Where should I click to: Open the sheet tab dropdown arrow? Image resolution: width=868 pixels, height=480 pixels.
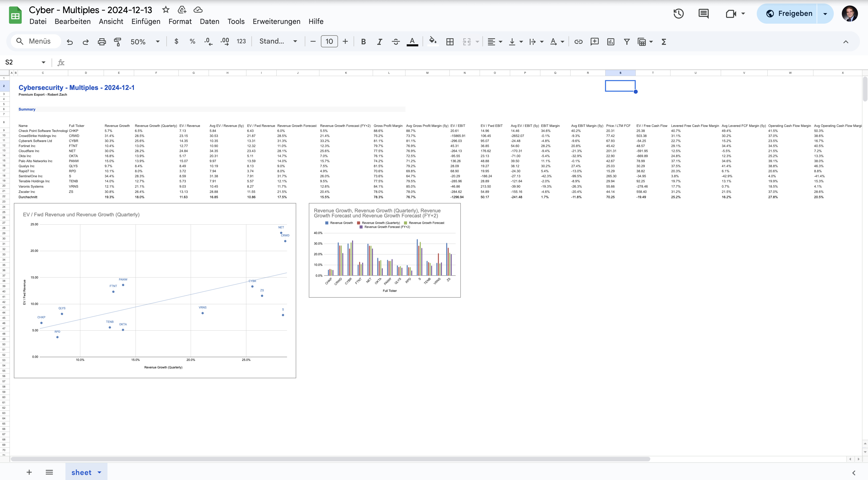(99, 472)
